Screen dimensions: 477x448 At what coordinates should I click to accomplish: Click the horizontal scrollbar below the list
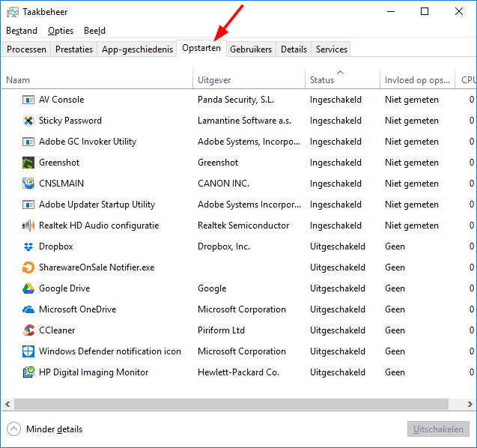click(x=225, y=405)
